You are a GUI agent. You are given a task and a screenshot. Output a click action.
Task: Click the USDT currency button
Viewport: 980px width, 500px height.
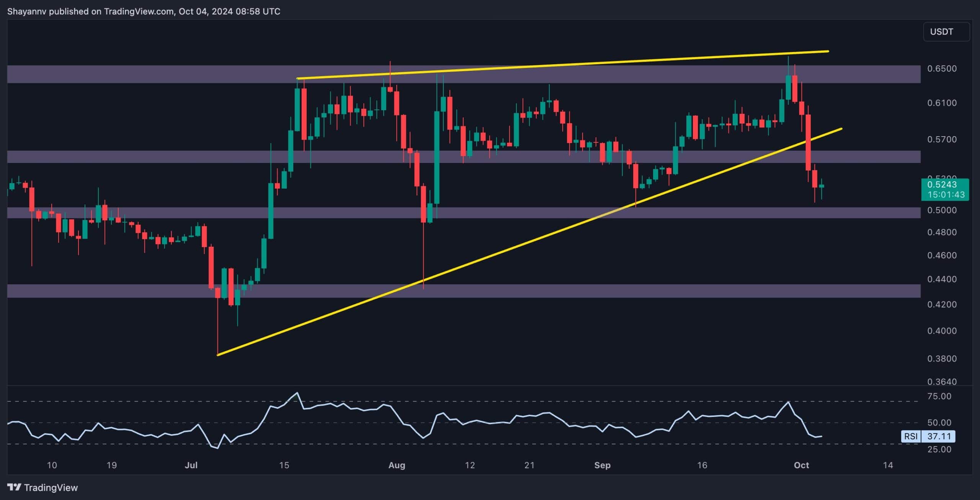[x=946, y=32]
